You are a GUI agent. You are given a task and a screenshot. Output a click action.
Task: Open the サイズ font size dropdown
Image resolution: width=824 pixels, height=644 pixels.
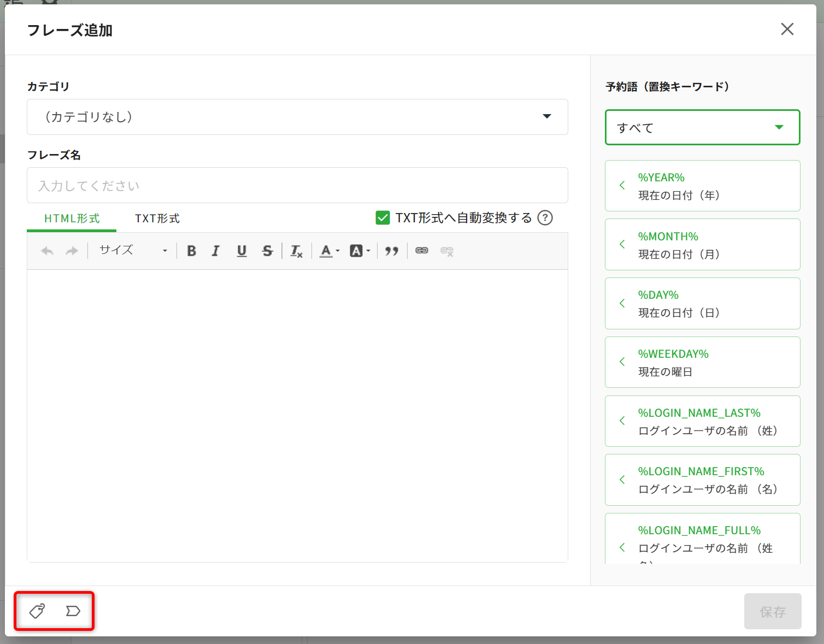133,251
